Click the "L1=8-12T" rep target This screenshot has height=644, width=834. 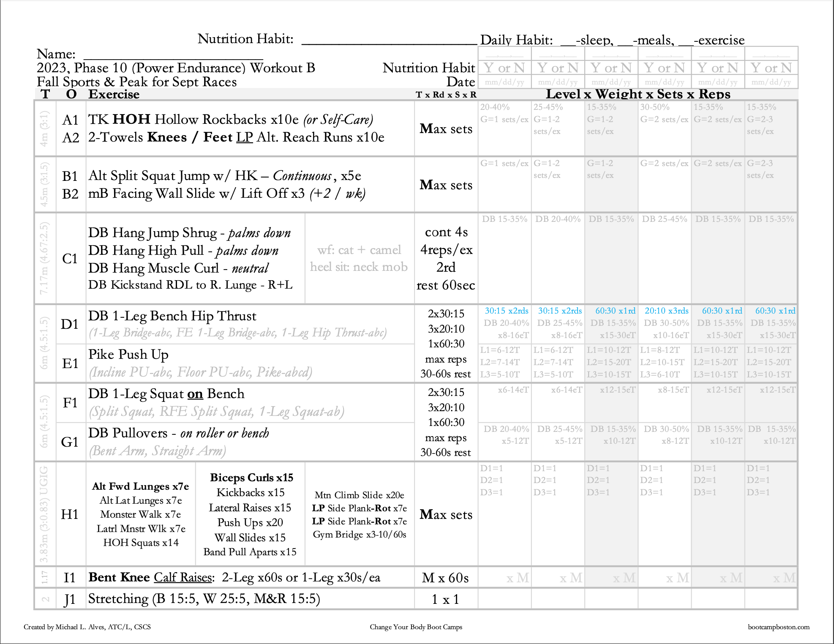click(x=660, y=350)
